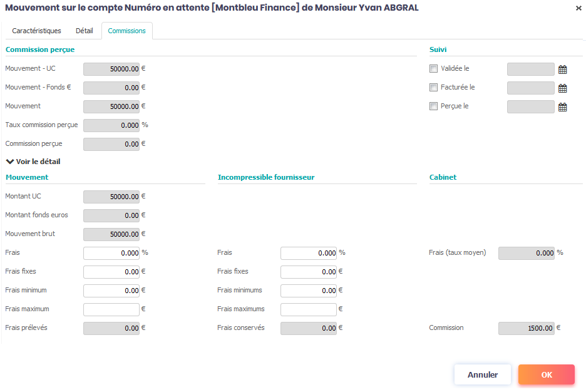The image size is (586, 392).
Task: Enable the Perçue le checkbox
Action: 433,106
